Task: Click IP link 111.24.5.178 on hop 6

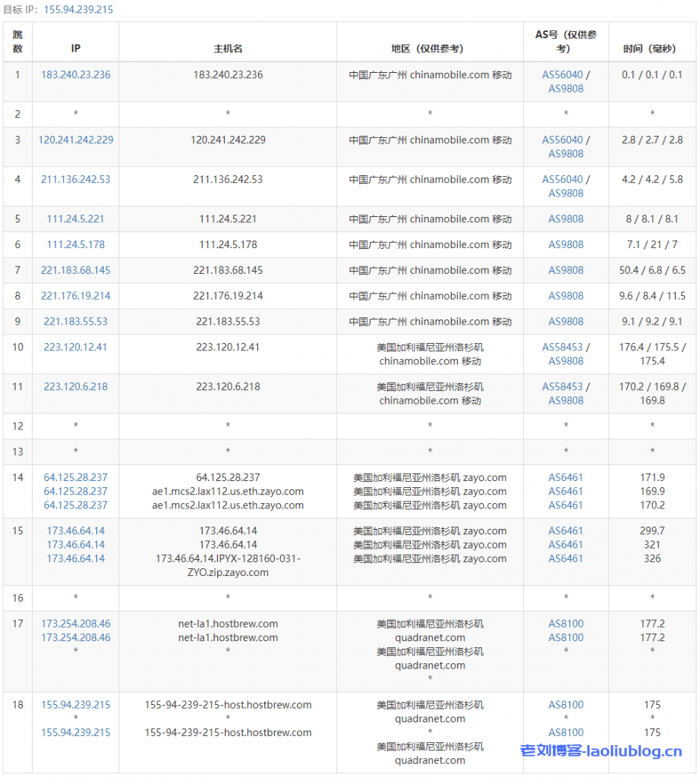Action: (x=74, y=244)
